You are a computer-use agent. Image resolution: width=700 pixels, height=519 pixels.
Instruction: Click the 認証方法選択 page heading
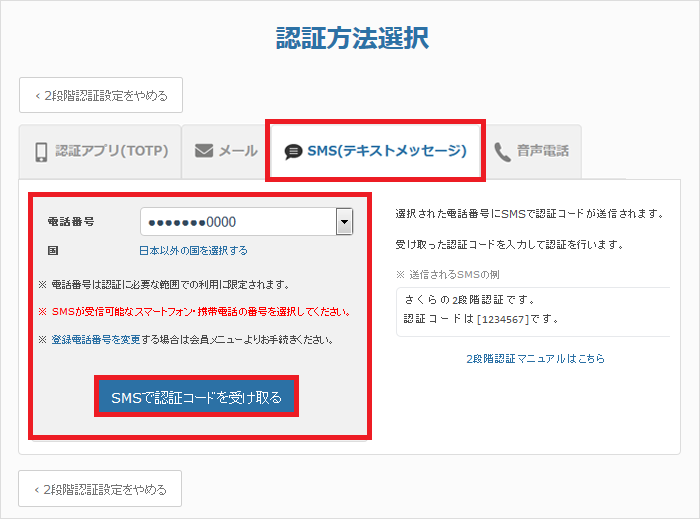(352, 38)
